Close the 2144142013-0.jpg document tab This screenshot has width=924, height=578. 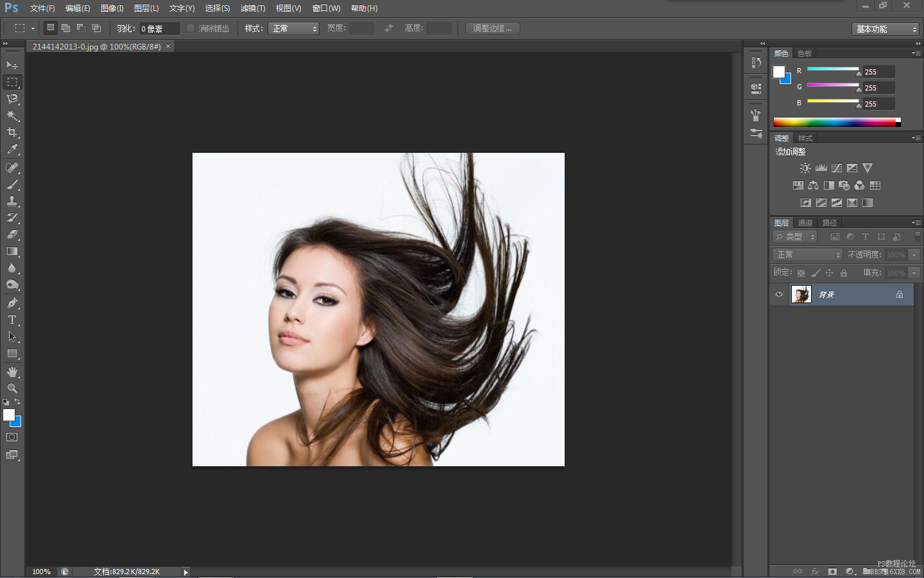[168, 46]
